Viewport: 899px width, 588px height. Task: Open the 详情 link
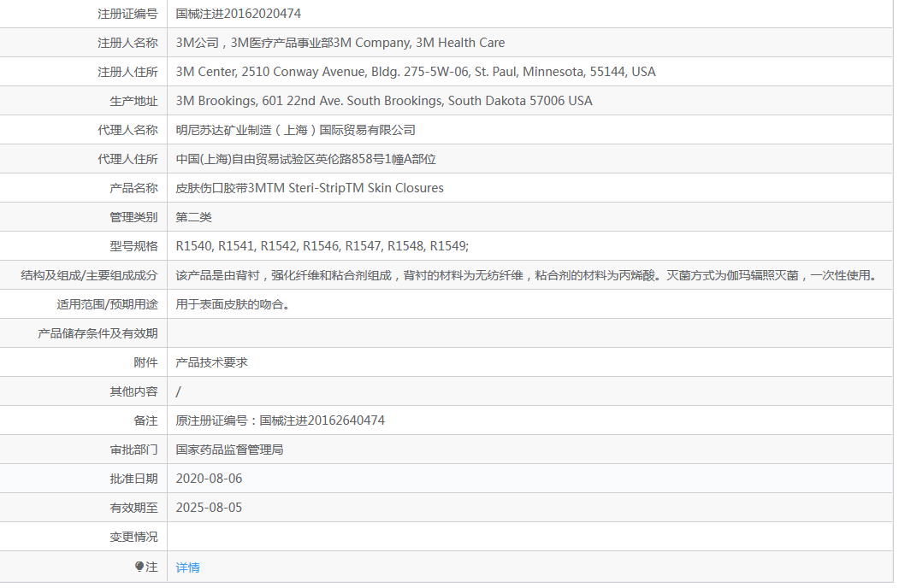tap(187, 567)
